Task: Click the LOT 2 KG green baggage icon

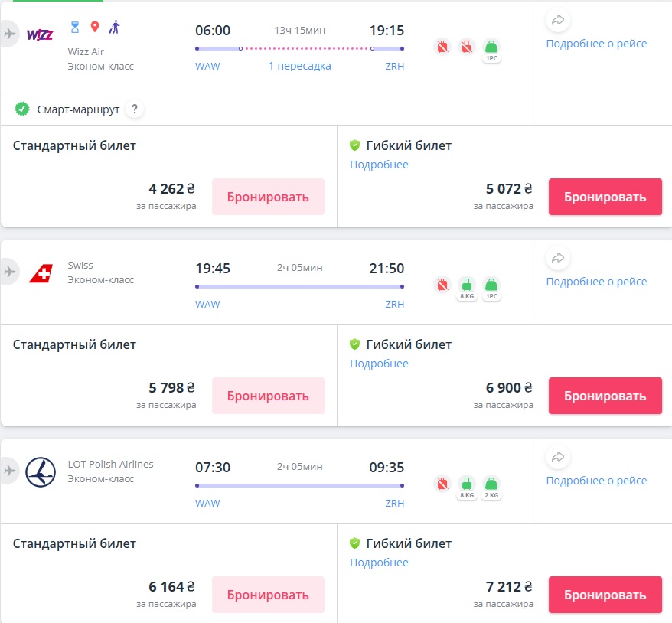Action: click(491, 485)
